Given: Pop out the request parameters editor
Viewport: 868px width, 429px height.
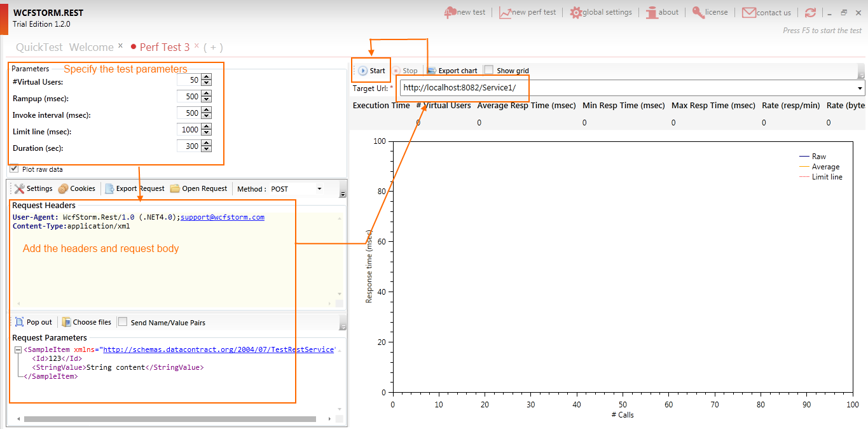Looking at the screenshot, I should 33,322.
